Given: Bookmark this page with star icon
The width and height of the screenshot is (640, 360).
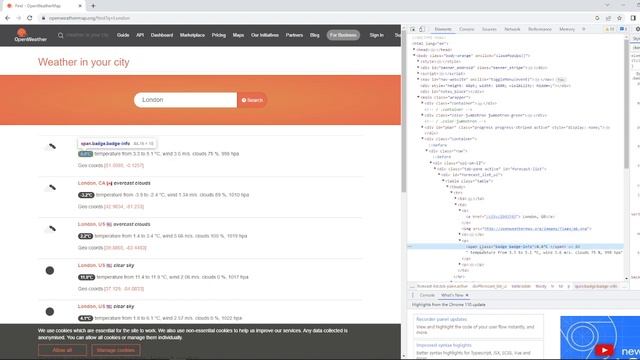Looking at the screenshot, I should [619, 18].
